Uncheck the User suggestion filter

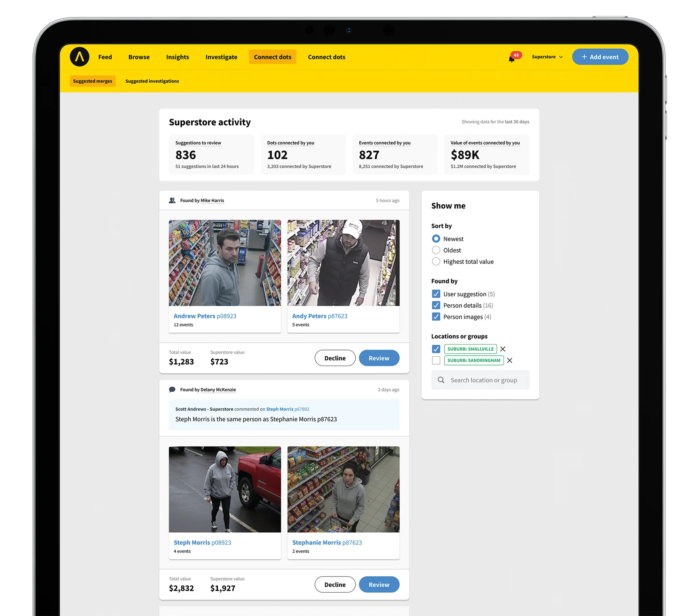click(436, 294)
